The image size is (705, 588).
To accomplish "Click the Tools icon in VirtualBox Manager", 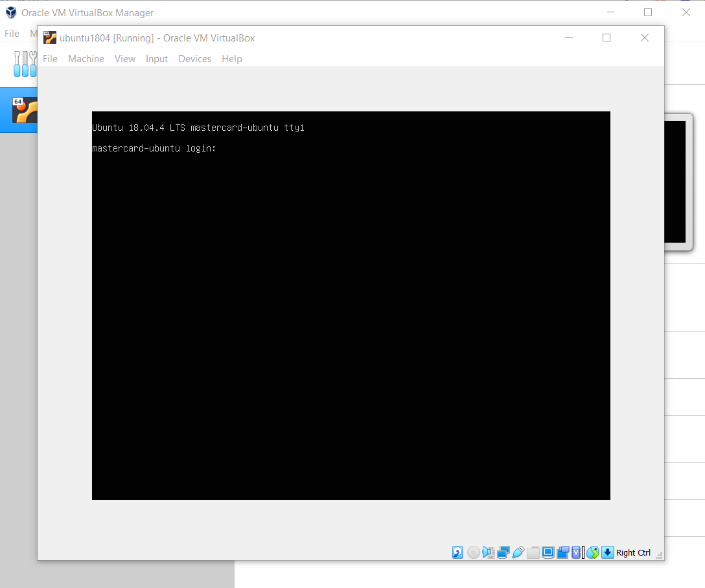I will click(x=25, y=63).
